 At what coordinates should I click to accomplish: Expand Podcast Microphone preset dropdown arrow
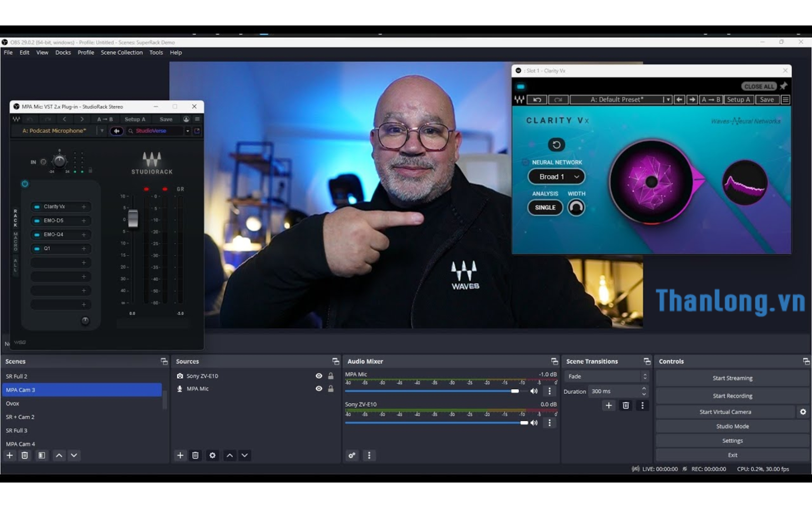point(102,131)
